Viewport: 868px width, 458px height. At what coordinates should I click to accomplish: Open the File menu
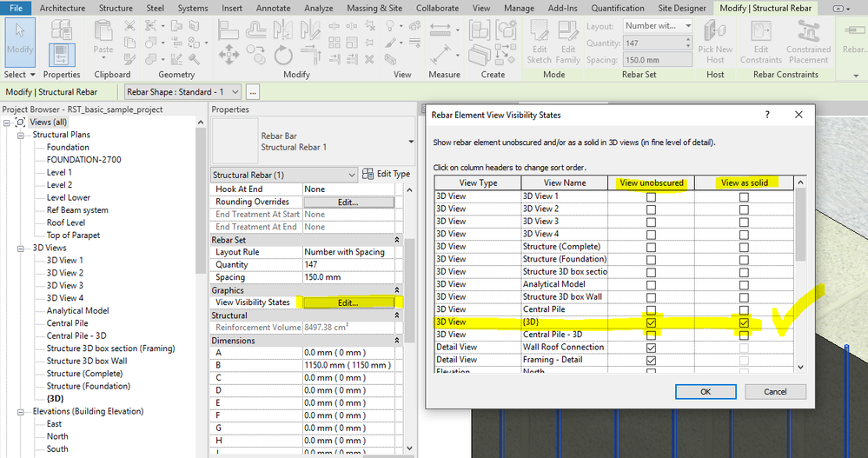[x=16, y=8]
